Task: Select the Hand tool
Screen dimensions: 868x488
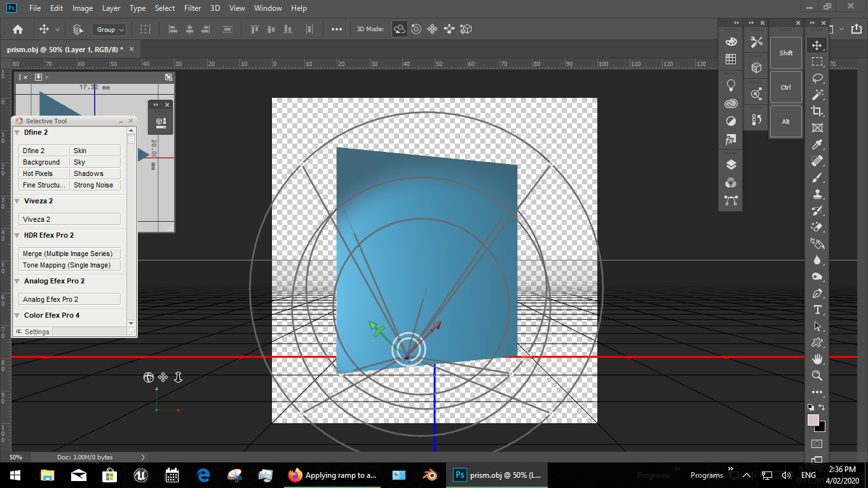Action: [817, 359]
